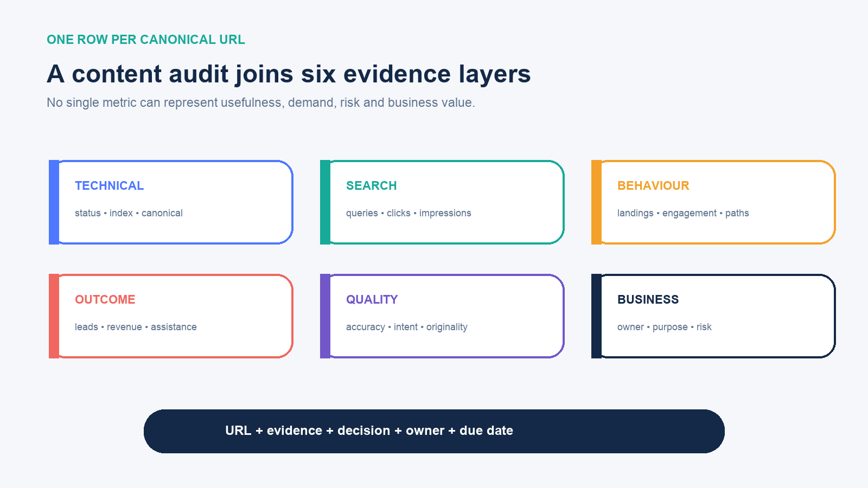Select the SEARCH card heading
Viewport: 868px width, 488px height.
[x=371, y=185]
